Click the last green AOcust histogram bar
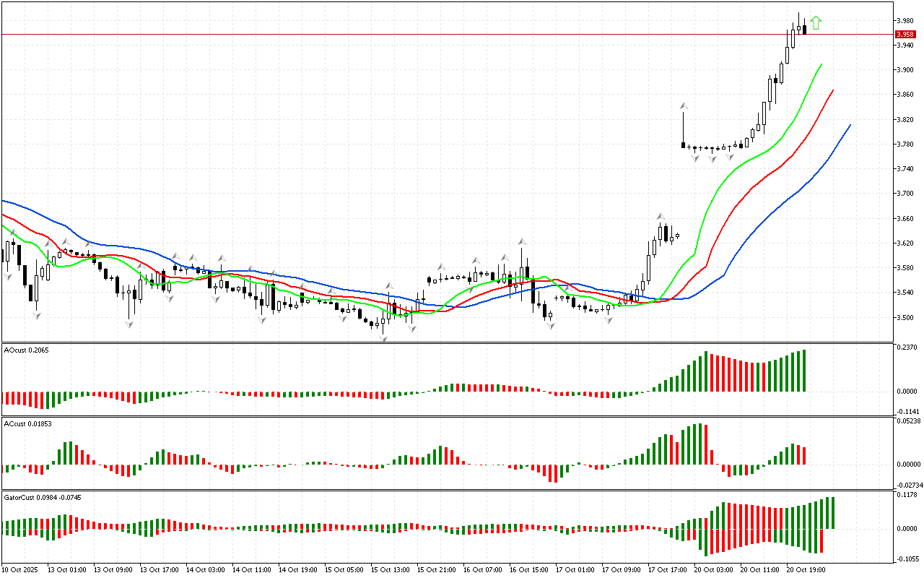This screenshot has height=578, width=924. click(803, 371)
